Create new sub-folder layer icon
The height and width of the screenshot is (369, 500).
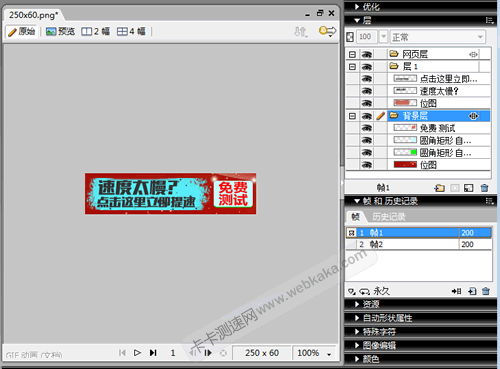pyautogui.click(x=440, y=188)
